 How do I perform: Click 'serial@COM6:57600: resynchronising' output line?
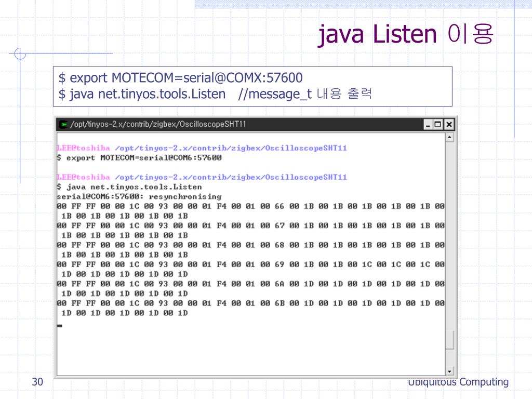pyautogui.click(x=139, y=197)
